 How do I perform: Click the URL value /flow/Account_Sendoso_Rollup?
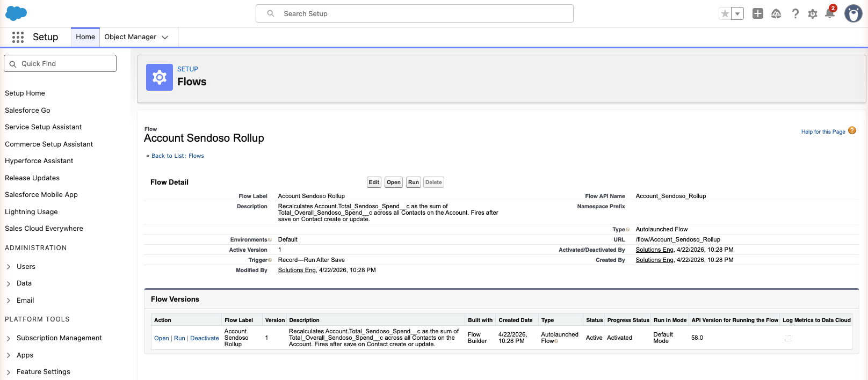click(x=678, y=240)
